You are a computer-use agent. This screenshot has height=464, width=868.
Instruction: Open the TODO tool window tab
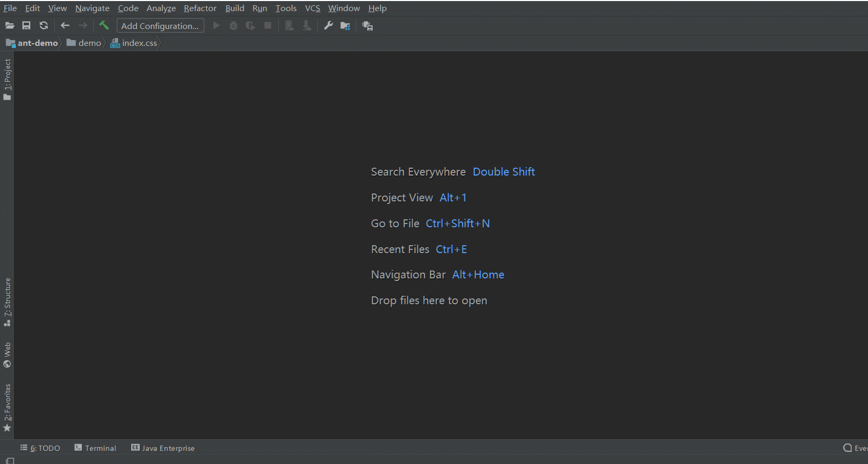click(x=41, y=448)
